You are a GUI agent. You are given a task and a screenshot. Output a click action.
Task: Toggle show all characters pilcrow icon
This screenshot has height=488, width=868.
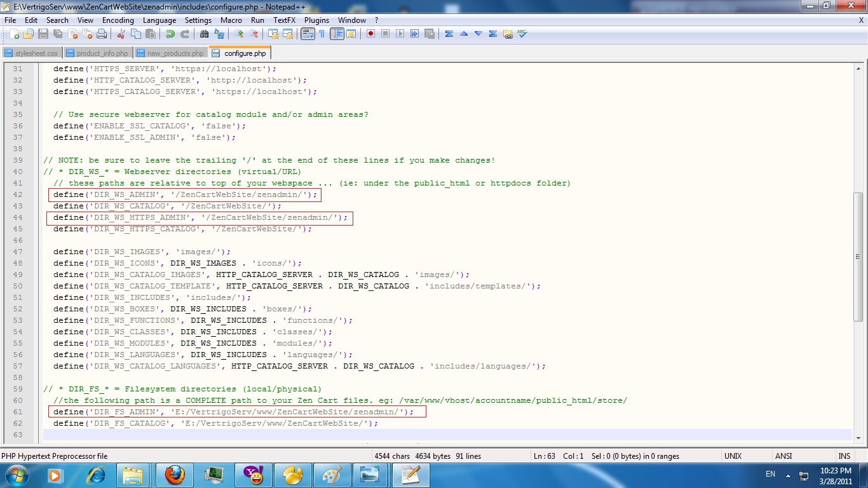coord(322,34)
